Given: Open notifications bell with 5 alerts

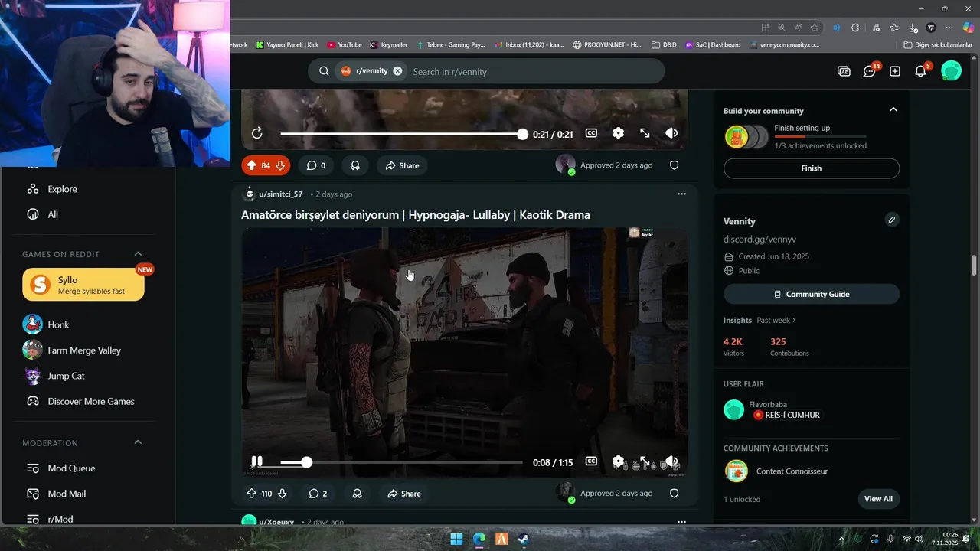Looking at the screenshot, I should pos(921,71).
